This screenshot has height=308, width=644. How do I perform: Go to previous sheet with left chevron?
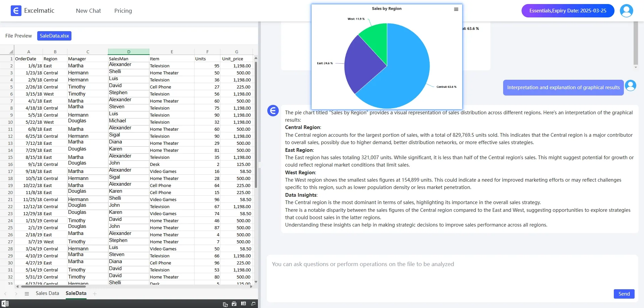5,294
